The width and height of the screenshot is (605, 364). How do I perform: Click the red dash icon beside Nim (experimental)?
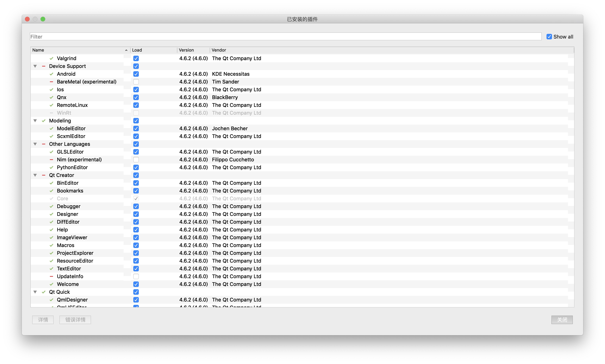click(x=51, y=160)
